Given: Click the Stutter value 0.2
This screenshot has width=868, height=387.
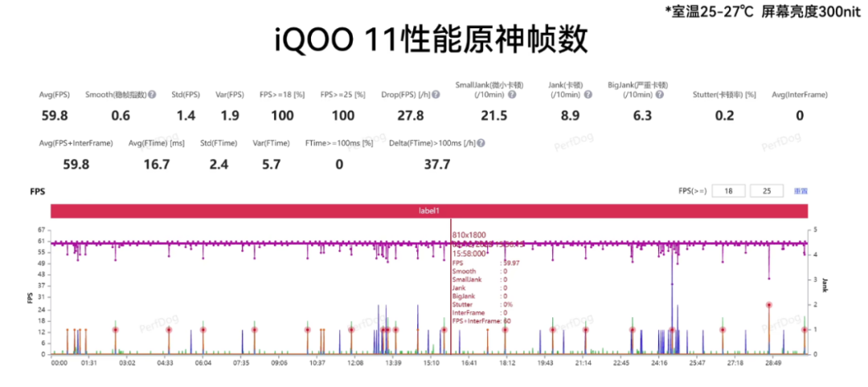Looking at the screenshot, I should [x=724, y=116].
